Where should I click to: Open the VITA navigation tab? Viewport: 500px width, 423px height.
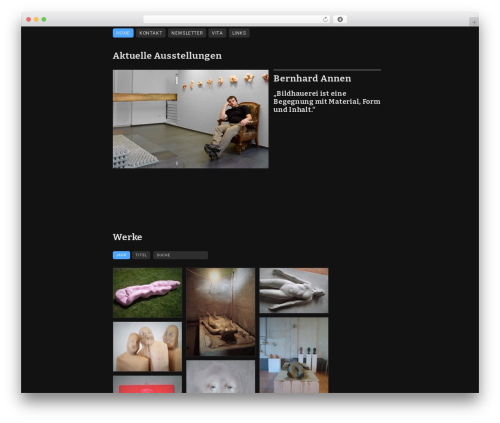217,33
